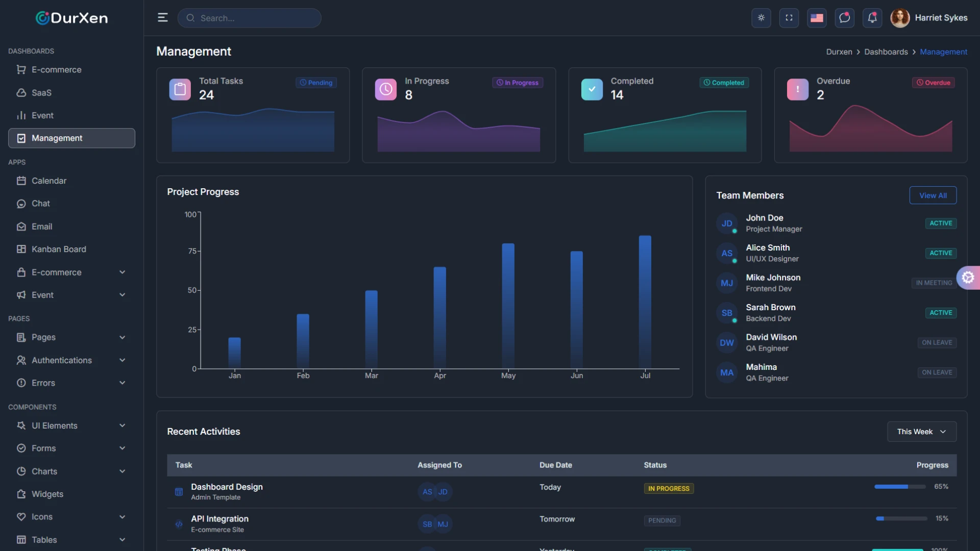Click the DurXen logo
This screenshot has height=551, width=980.
point(71,18)
